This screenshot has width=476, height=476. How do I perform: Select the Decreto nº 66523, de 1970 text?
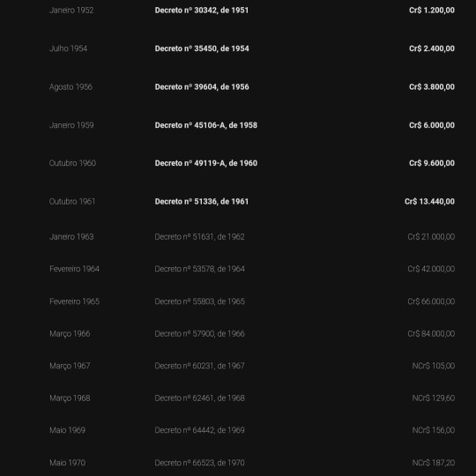pyautogui.click(x=199, y=463)
